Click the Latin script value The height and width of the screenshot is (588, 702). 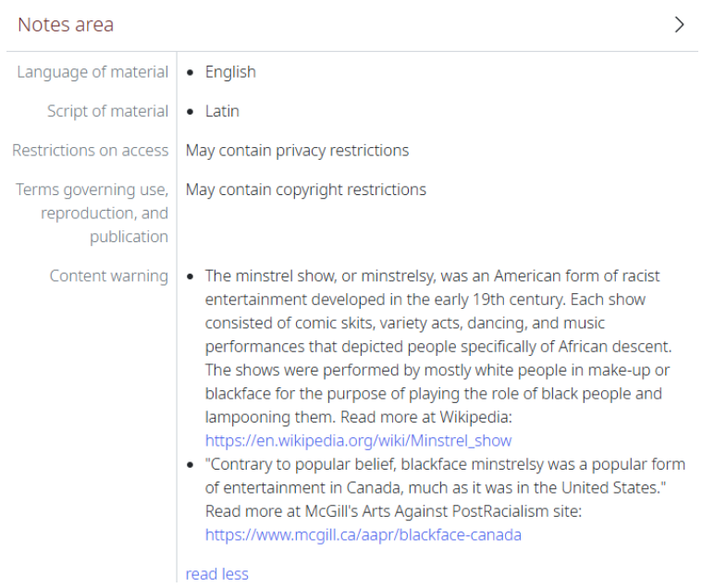point(222,111)
